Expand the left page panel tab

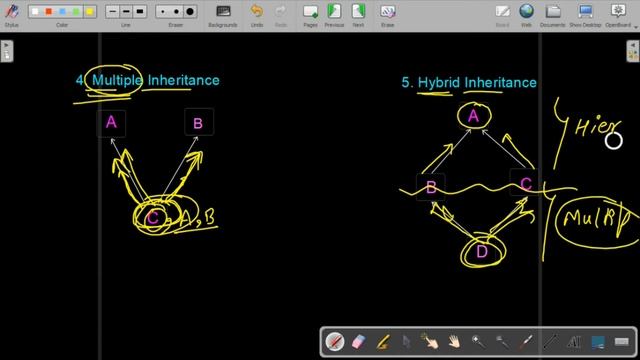(x=7, y=51)
